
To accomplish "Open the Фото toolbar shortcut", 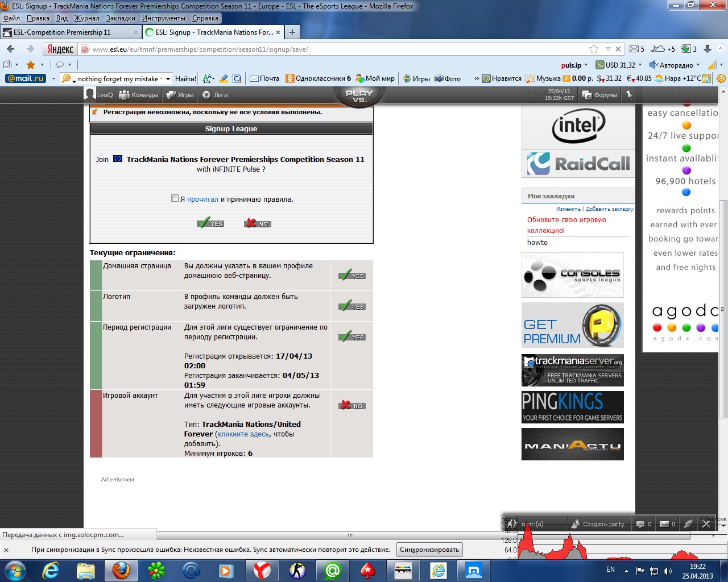I will pyautogui.click(x=448, y=78).
